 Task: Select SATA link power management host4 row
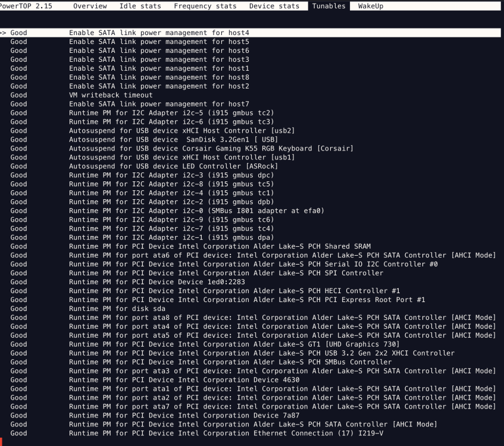(x=251, y=33)
